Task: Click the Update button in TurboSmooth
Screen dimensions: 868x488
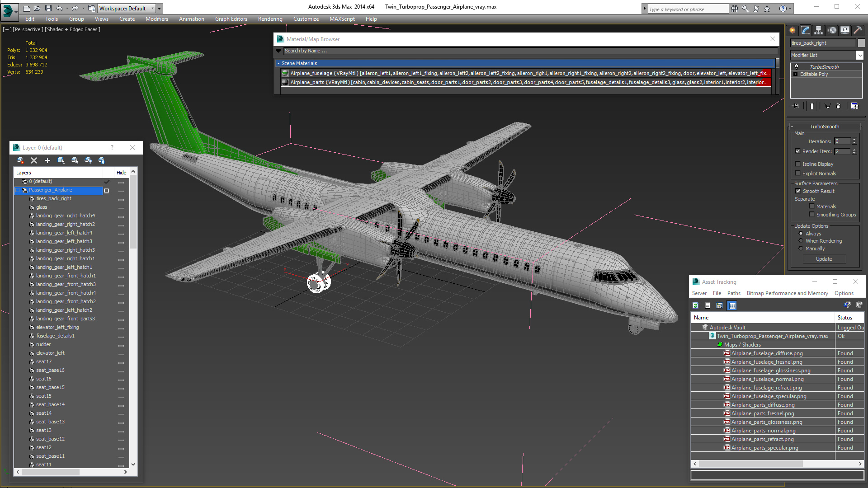Action: pyautogui.click(x=824, y=259)
